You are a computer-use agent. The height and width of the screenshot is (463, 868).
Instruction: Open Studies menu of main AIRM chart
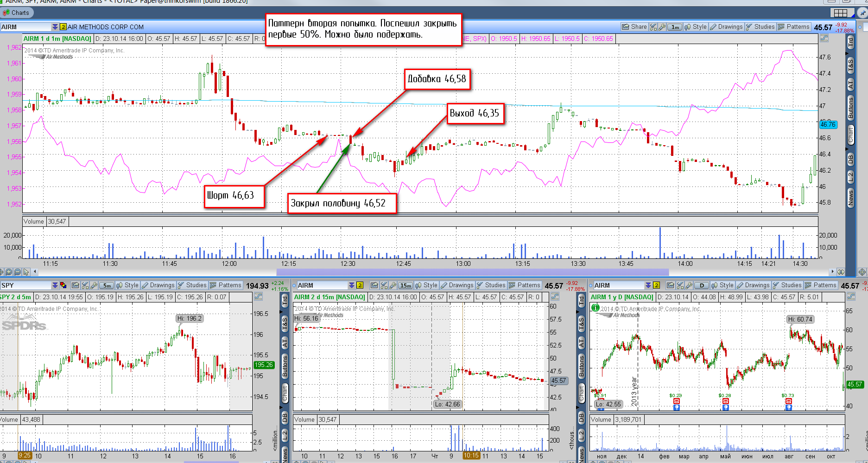pos(760,27)
